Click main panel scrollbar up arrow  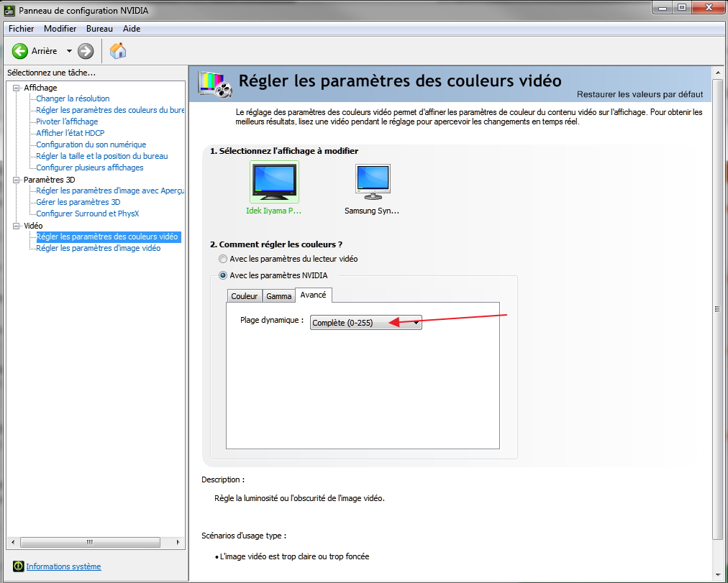click(x=718, y=73)
